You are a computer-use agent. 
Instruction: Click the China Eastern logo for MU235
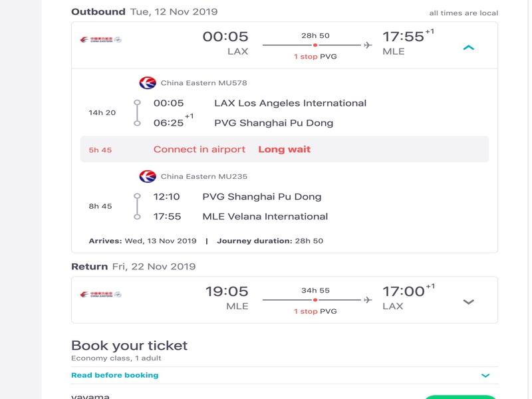148,176
